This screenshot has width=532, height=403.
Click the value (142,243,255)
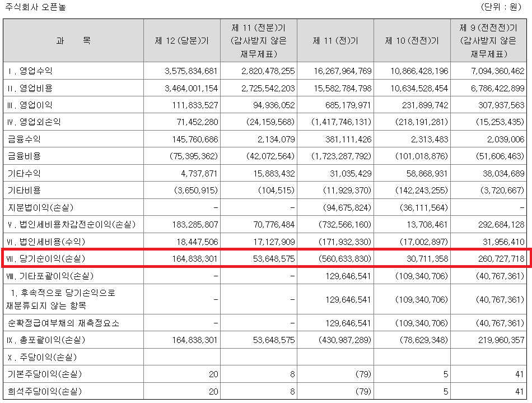[x=422, y=190]
